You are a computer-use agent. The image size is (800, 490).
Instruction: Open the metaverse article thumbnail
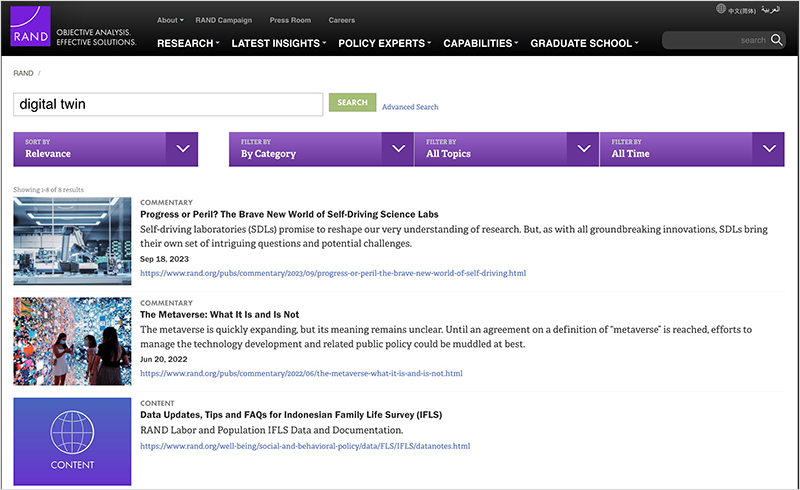pyautogui.click(x=72, y=341)
